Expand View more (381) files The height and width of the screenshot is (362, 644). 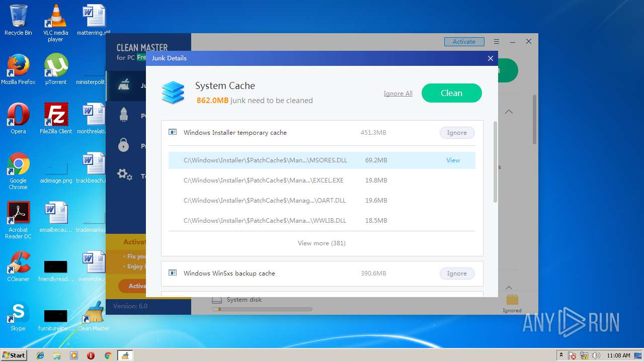pyautogui.click(x=321, y=243)
